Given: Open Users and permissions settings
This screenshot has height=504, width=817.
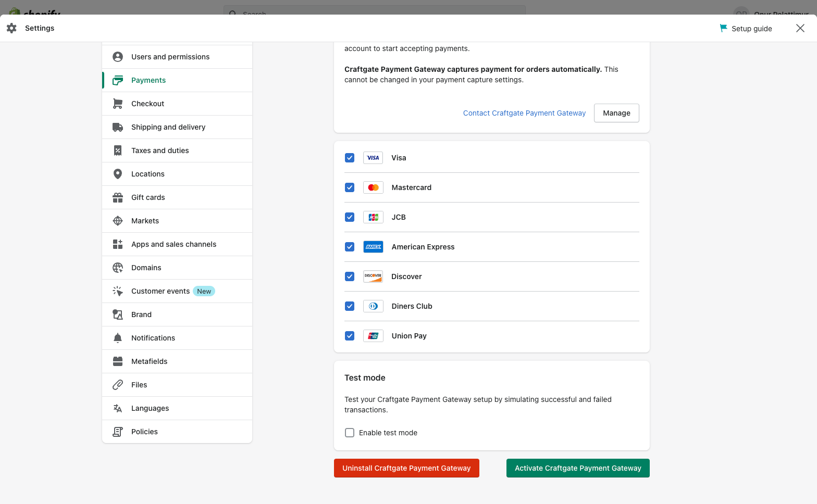Looking at the screenshot, I should [170, 57].
